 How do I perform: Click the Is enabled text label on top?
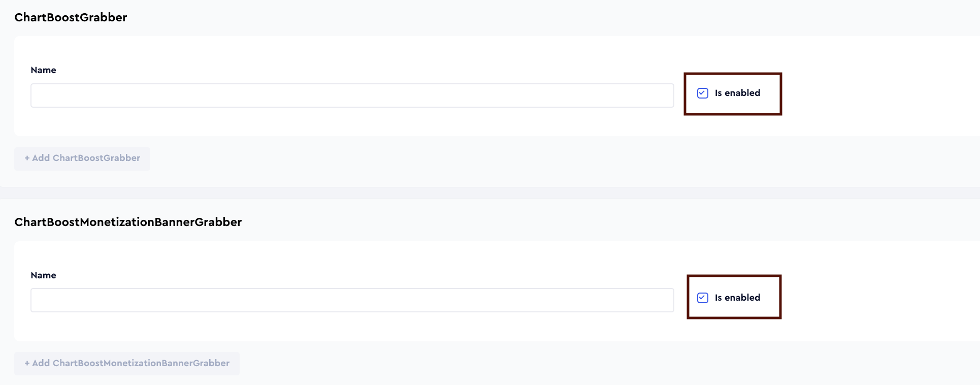pos(737,93)
